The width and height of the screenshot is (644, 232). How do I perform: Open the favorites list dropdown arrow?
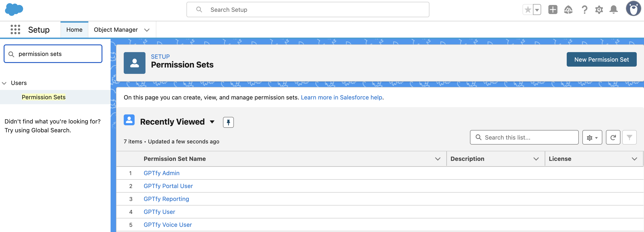537,10
